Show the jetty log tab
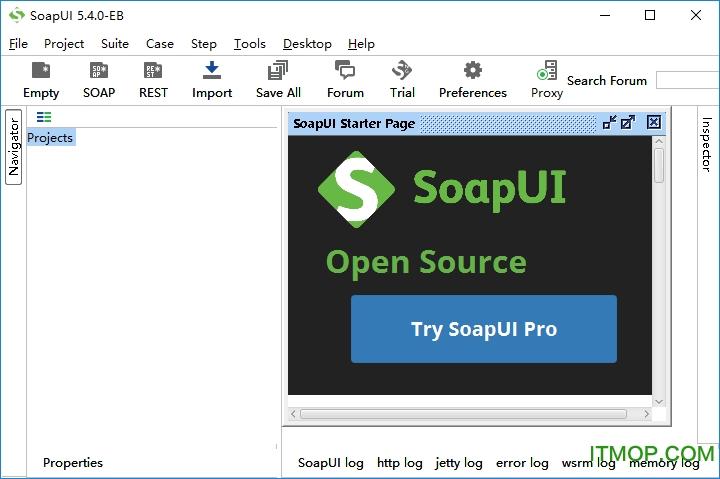 coord(459,462)
